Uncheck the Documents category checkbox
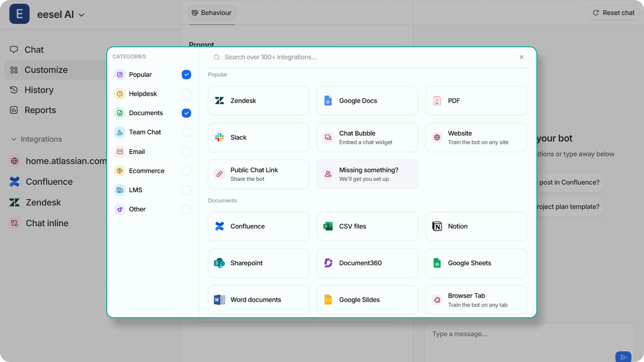644x362 pixels. pos(186,113)
